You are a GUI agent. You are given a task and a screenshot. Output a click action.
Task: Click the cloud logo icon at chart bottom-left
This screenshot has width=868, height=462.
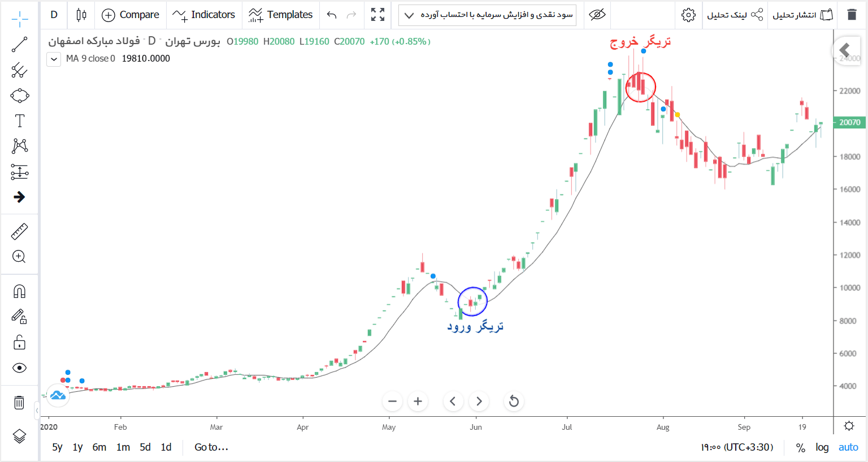[x=58, y=395]
